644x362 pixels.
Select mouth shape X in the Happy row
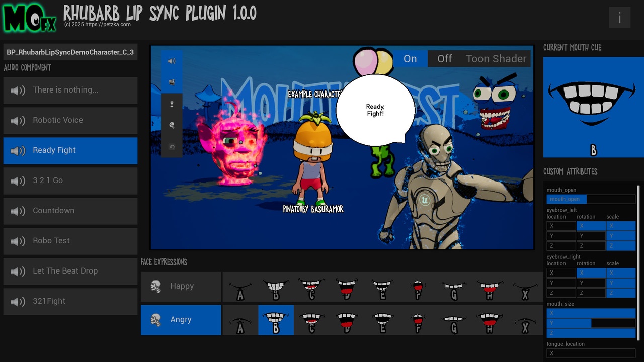click(525, 287)
